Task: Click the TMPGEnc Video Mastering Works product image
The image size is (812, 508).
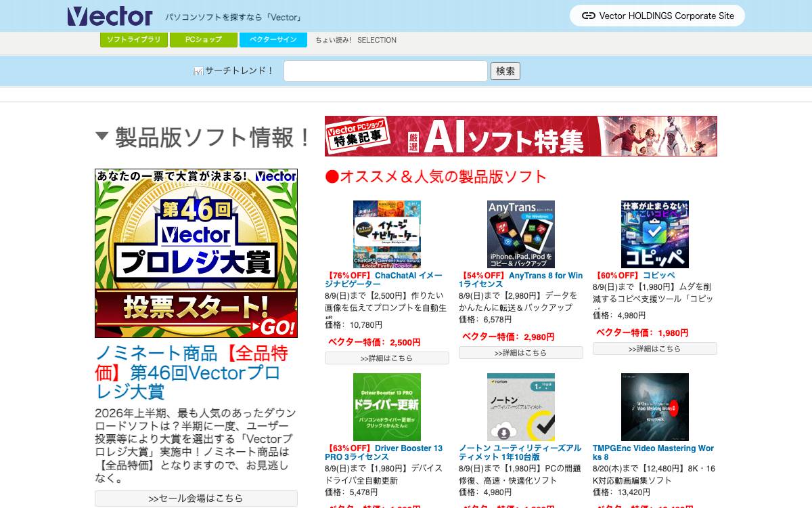Action: coord(655,407)
